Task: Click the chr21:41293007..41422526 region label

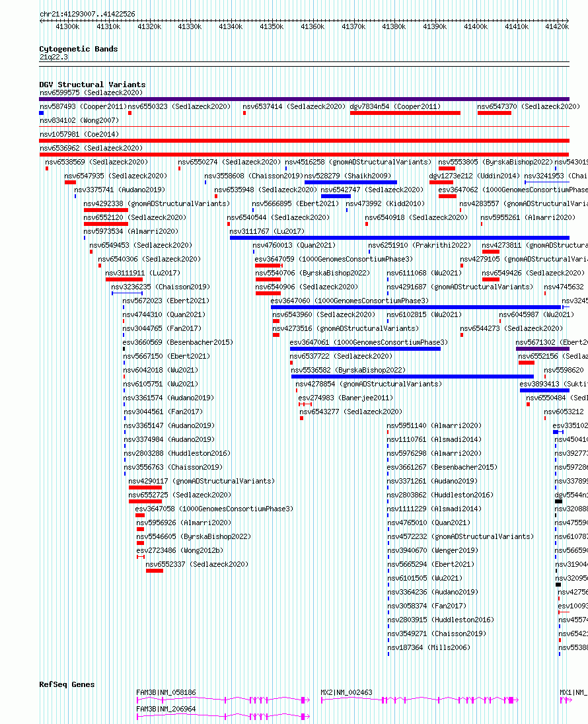Action: point(87,14)
